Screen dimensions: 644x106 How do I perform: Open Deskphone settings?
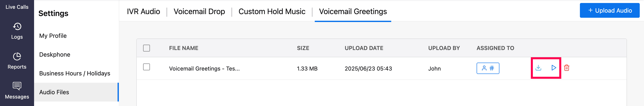pos(55,55)
